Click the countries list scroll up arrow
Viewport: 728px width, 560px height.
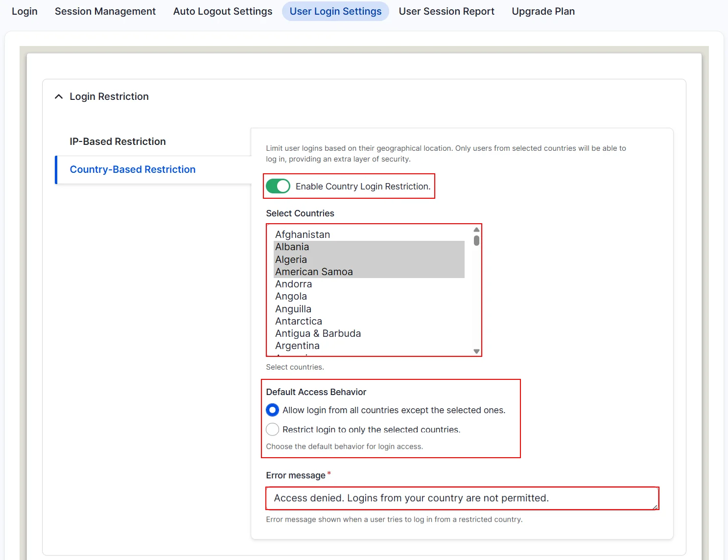pyautogui.click(x=476, y=230)
